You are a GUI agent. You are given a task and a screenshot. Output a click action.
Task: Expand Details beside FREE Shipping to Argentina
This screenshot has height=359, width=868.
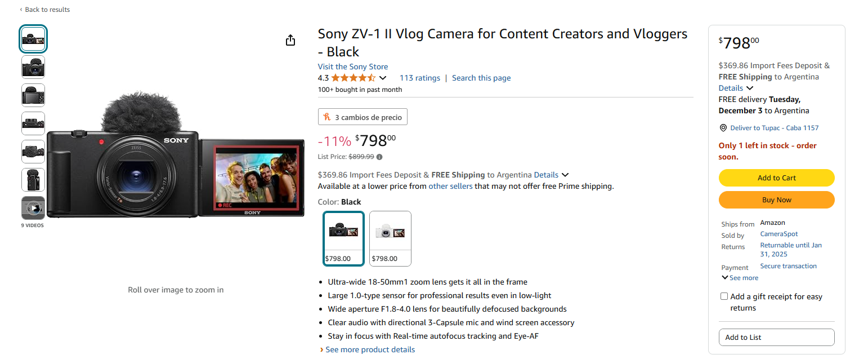[x=546, y=175]
